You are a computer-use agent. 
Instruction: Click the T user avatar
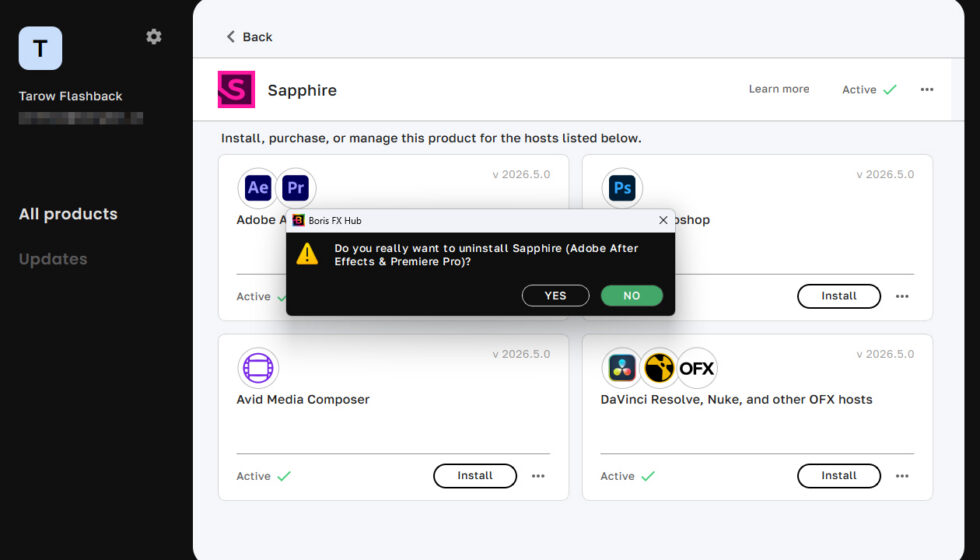41,48
